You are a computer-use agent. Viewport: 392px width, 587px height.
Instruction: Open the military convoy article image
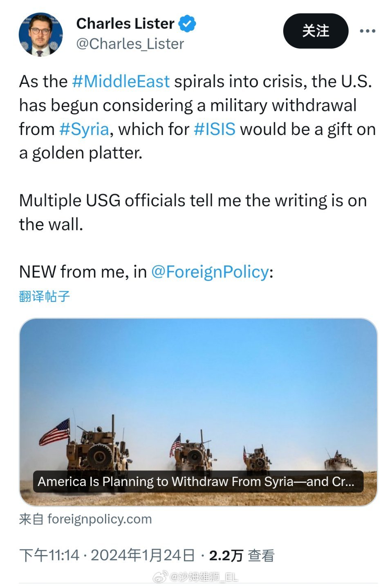pos(198,393)
